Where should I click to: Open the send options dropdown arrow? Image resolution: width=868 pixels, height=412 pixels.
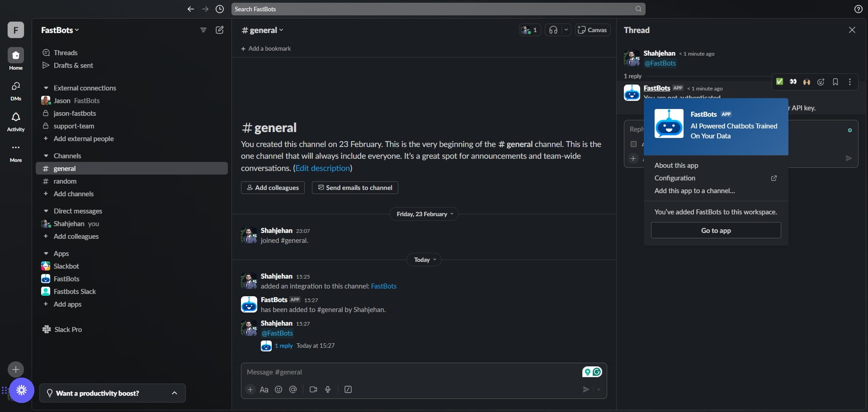coord(599,389)
